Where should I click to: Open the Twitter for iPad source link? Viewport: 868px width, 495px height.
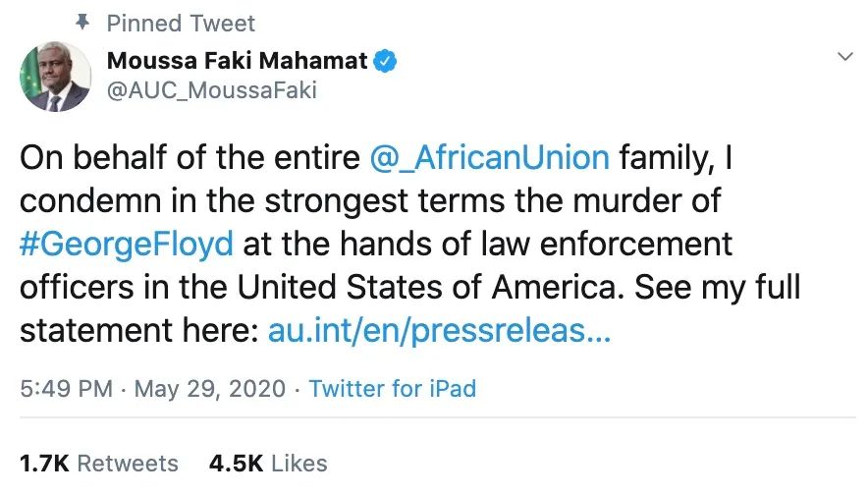(392, 388)
